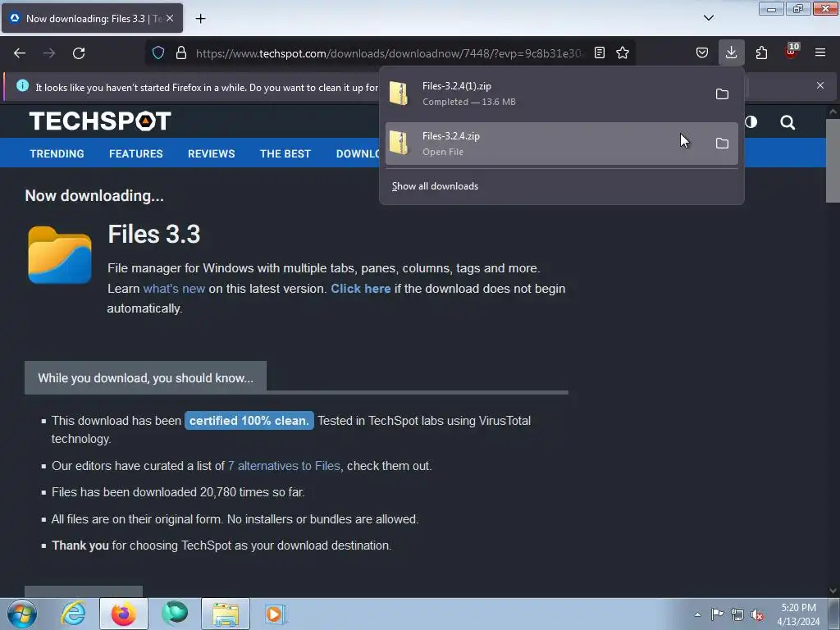Open the partly hidden DOWNLOADS menu item
This screenshot has width=840, height=630.
(358, 153)
